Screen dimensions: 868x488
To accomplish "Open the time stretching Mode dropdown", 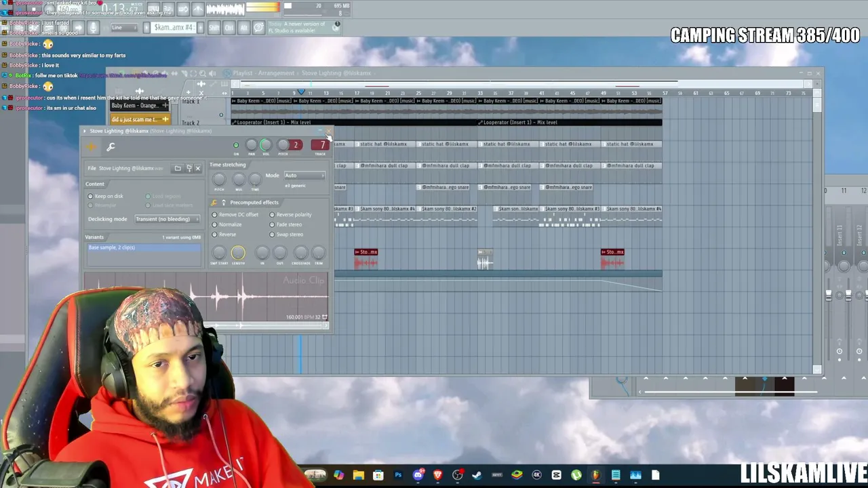I will (x=304, y=176).
